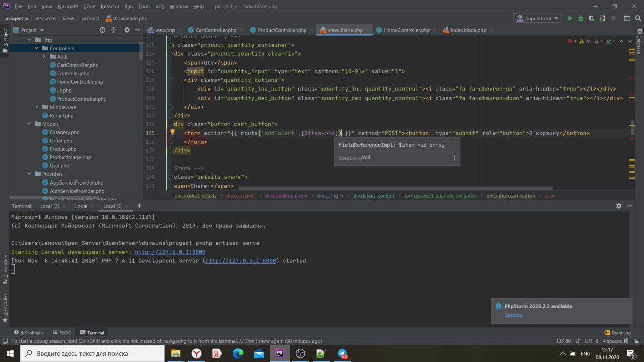Click the Windows search box

(92, 353)
